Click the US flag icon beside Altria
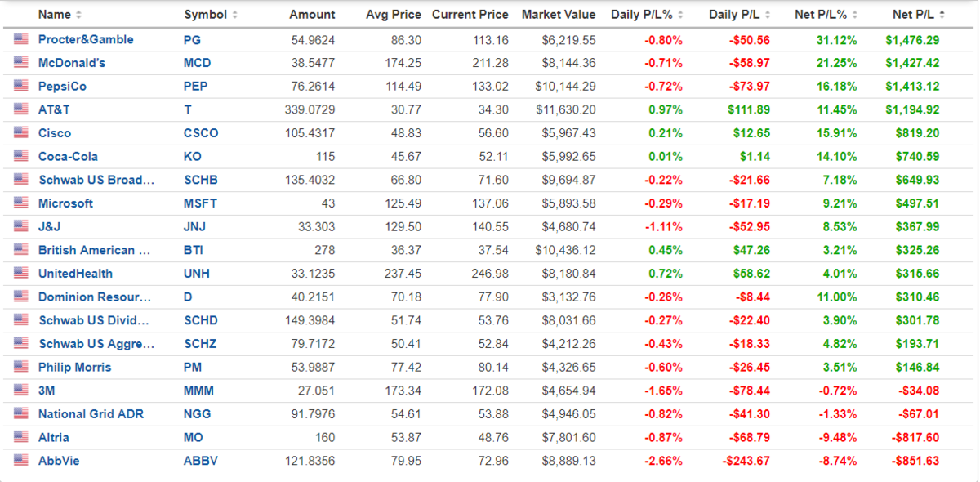The image size is (980, 482). pos(20,437)
